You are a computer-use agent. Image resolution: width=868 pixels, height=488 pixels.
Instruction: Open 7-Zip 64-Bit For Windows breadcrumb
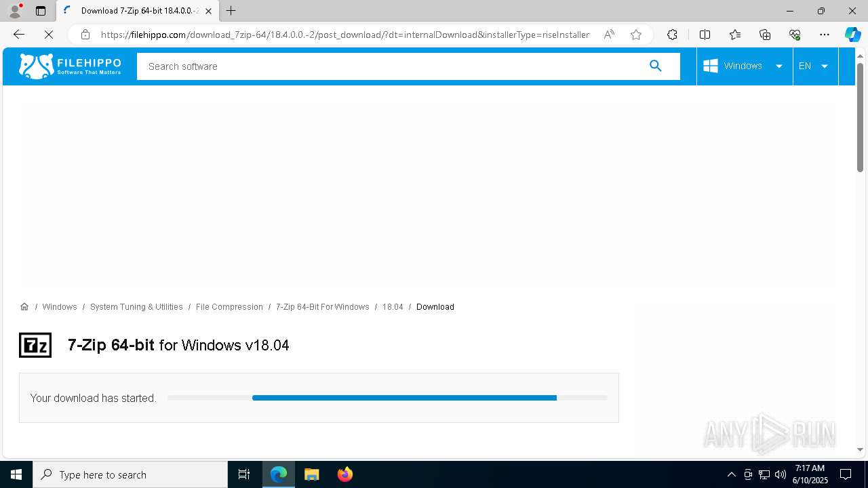coord(322,307)
